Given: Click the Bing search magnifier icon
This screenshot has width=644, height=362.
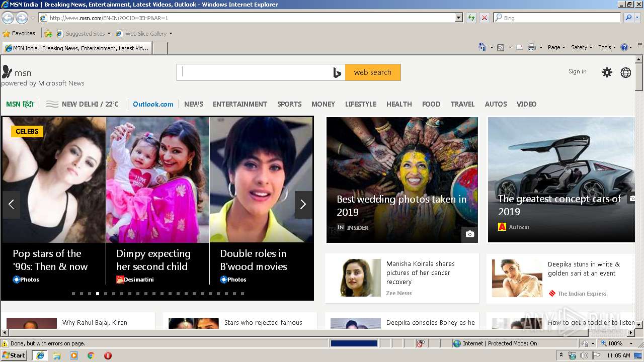Looking at the screenshot, I should point(628,18).
